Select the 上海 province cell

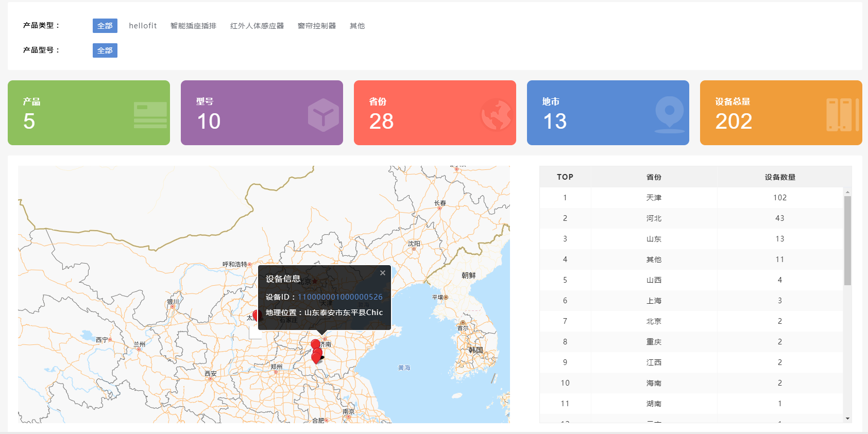coord(654,301)
